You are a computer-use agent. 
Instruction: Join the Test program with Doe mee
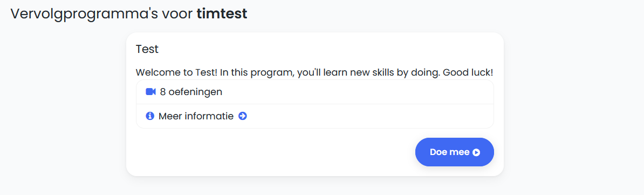click(x=454, y=152)
